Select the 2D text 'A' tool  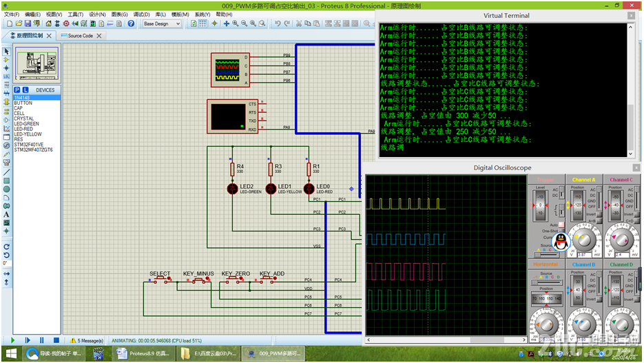(x=7, y=214)
